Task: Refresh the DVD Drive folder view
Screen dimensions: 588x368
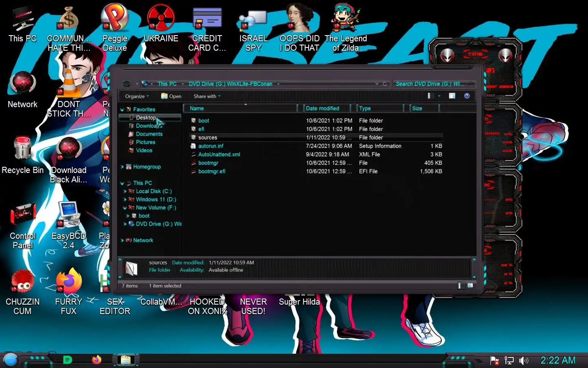Action: point(385,84)
